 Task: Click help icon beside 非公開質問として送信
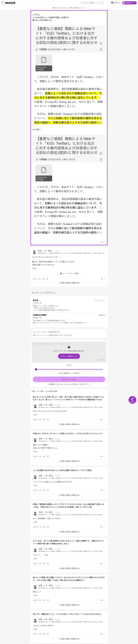(x=79, y=373)
